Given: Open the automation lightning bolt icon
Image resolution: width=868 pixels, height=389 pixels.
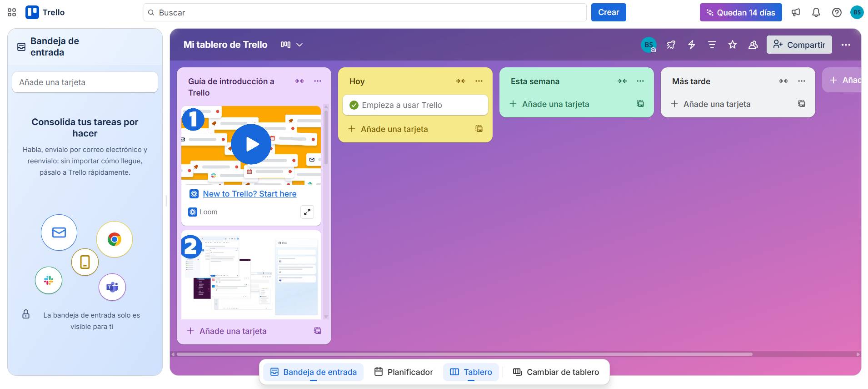Looking at the screenshot, I should click(692, 45).
